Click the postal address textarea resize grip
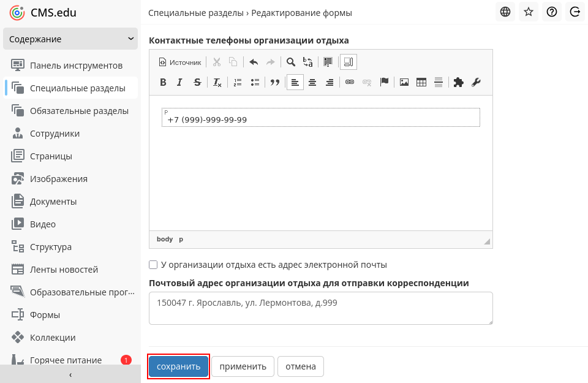 (490, 322)
